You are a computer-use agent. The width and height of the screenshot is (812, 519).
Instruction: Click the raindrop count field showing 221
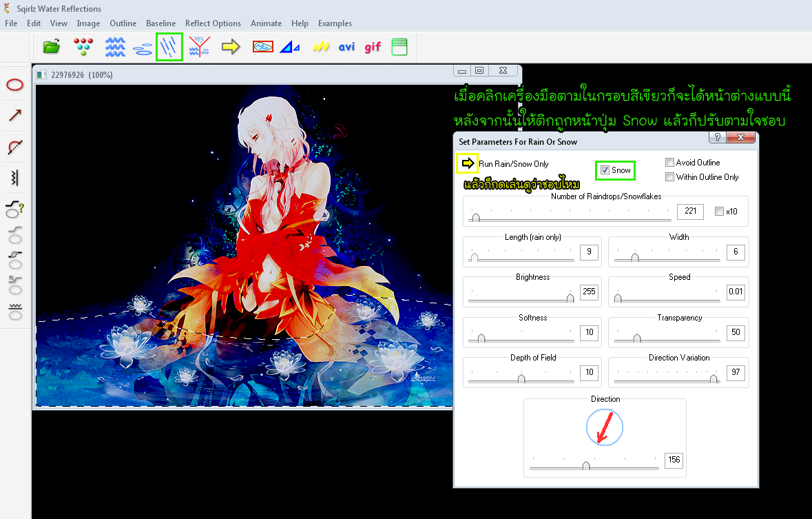coord(690,212)
